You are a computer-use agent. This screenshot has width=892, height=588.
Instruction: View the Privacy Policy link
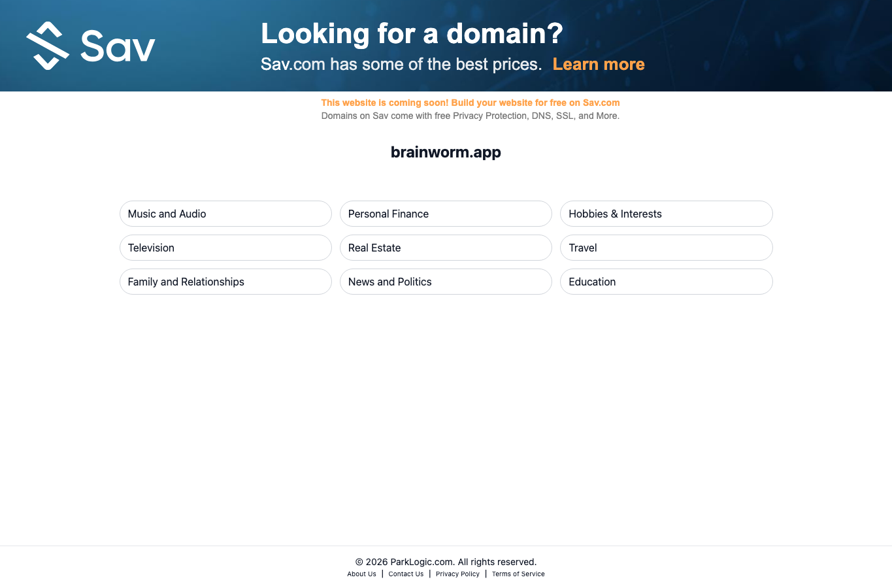coord(457,574)
